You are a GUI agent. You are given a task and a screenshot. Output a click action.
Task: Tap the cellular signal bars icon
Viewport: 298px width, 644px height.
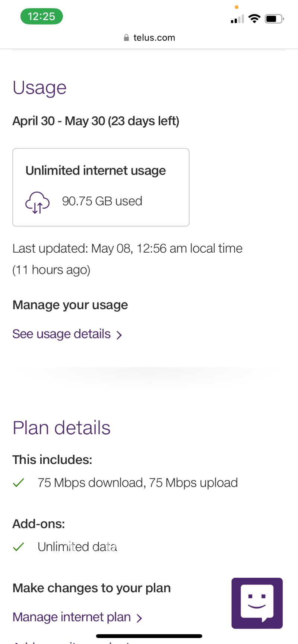(237, 19)
